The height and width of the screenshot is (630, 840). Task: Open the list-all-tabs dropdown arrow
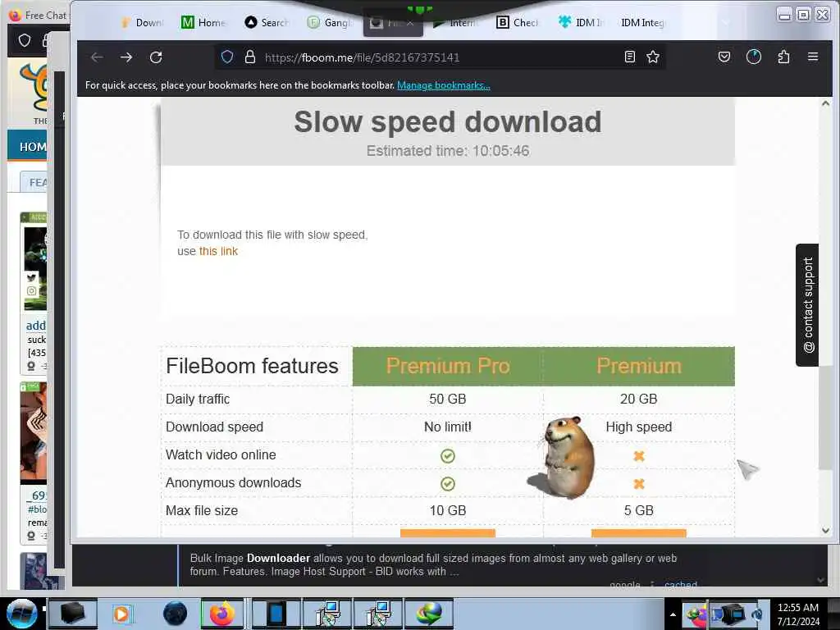pyautogui.click(x=725, y=22)
